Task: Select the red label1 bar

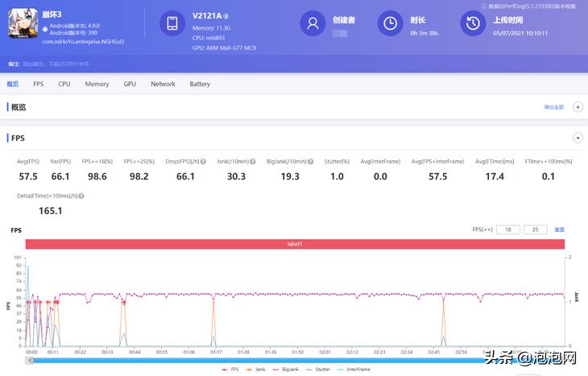Action: pos(294,244)
